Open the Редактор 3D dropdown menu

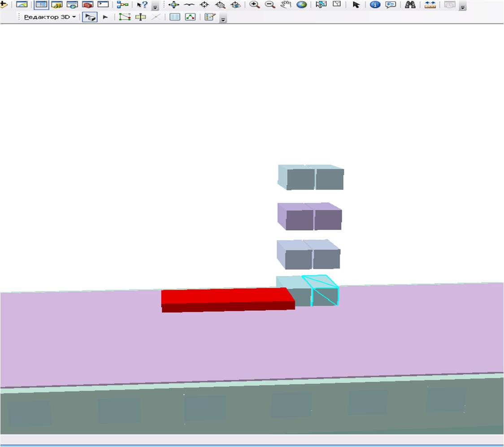click(x=50, y=17)
